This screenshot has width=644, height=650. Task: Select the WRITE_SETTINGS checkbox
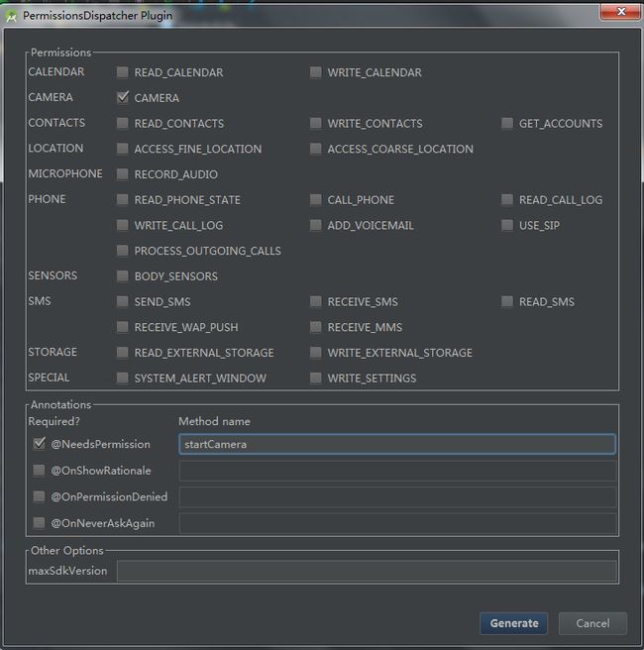pos(316,379)
